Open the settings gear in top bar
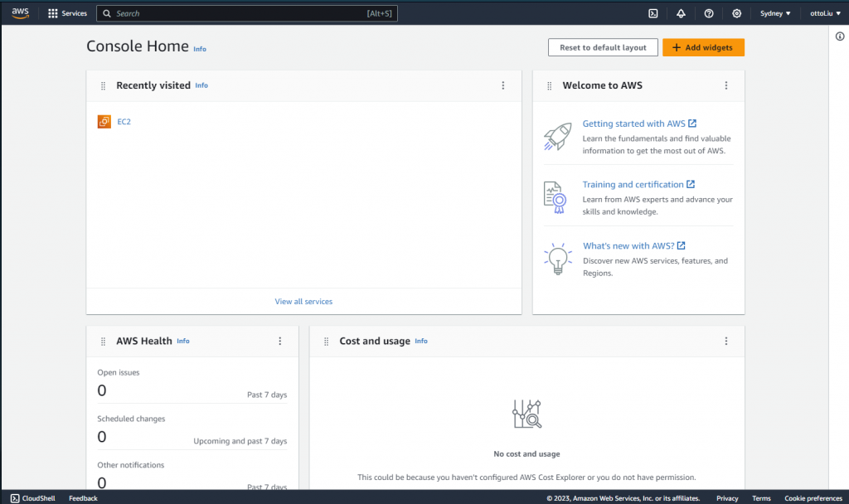Viewport: 849px width, 504px height. [x=737, y=13]
